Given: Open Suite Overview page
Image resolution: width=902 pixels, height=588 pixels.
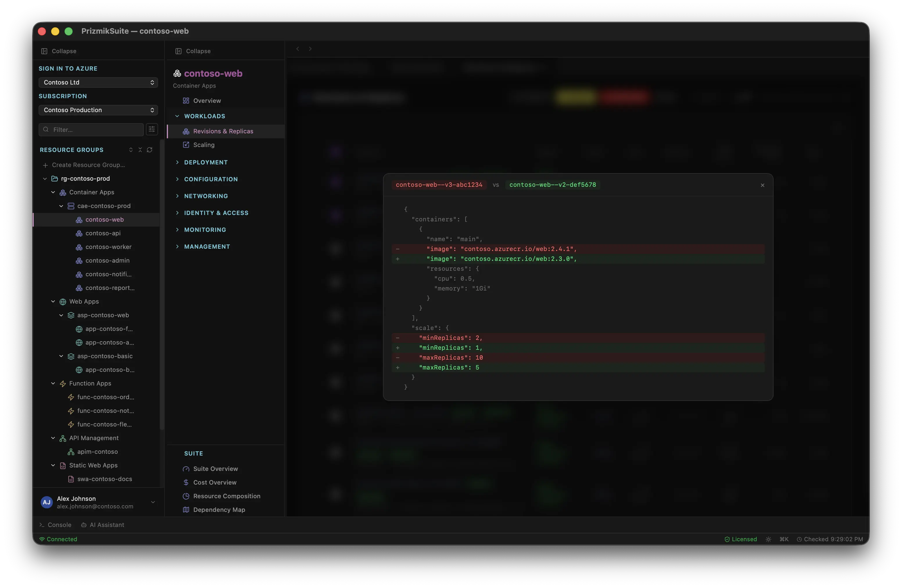Looking at the screenshot, I should coord(226,469).
